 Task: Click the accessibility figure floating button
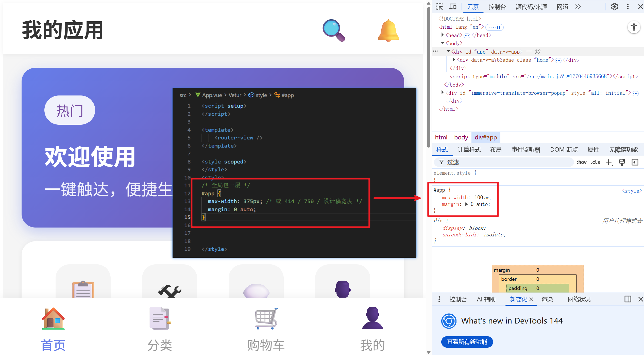[634, 27]
